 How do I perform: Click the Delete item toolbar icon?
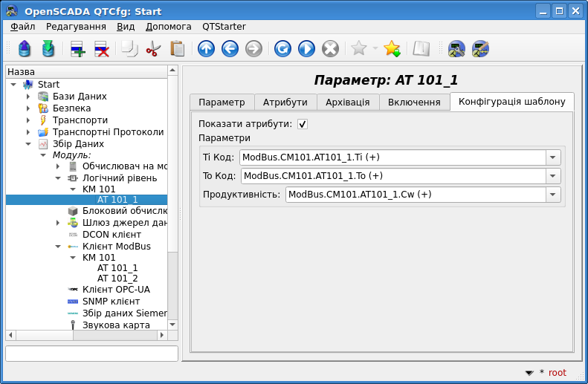[x=101, y=49]
